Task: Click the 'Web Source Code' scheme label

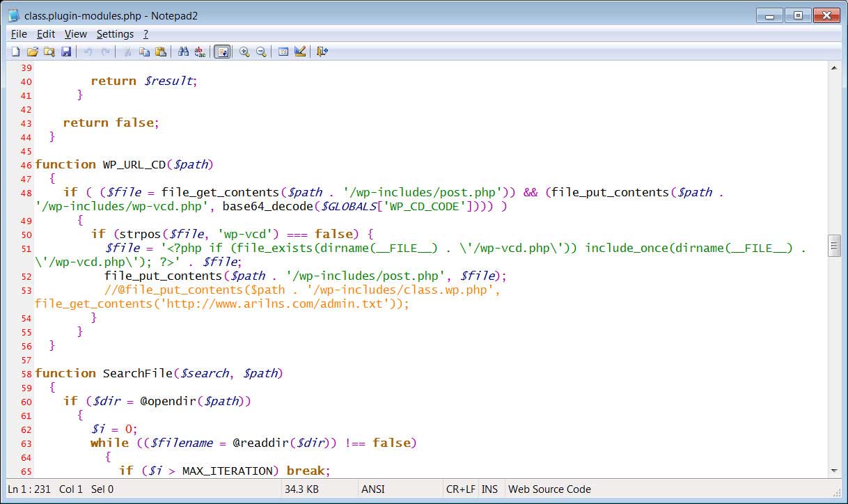Action: click(x=549, y=489)
